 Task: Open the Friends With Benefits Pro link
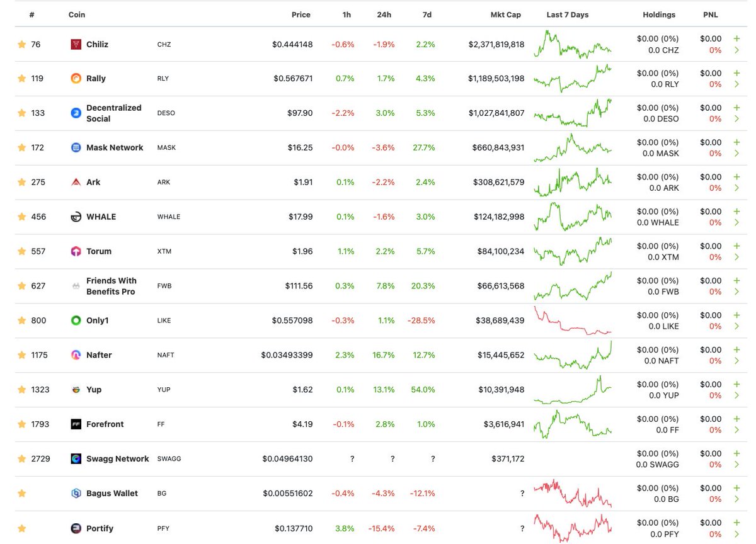[x=112, y=286]
